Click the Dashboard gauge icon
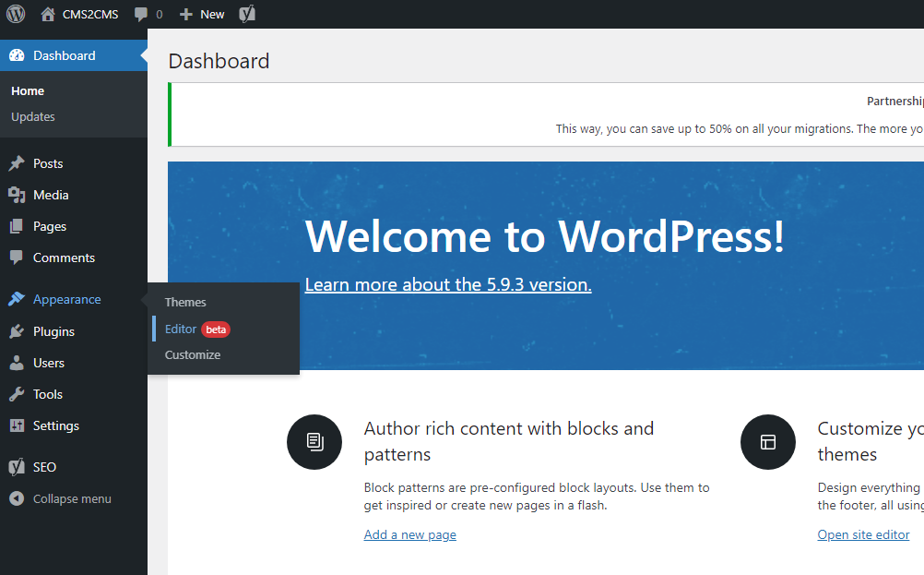924x575 pixels. [18, 55]
